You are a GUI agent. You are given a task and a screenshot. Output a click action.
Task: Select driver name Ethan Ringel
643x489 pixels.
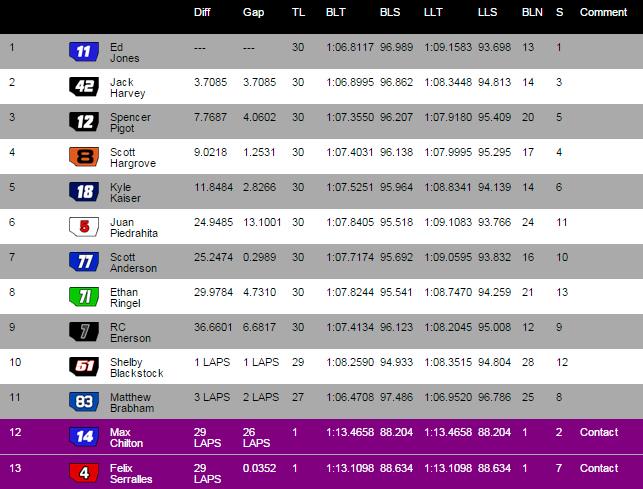(125, 297)
